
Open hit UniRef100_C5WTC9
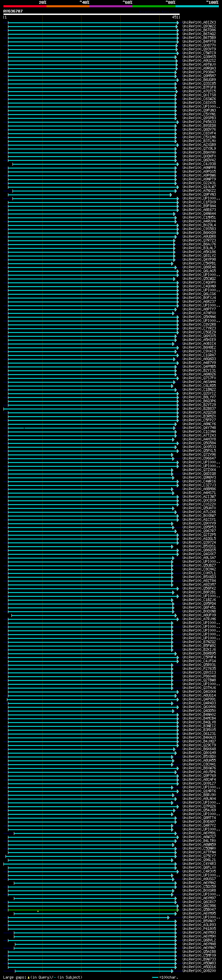(x=199, y=53)
